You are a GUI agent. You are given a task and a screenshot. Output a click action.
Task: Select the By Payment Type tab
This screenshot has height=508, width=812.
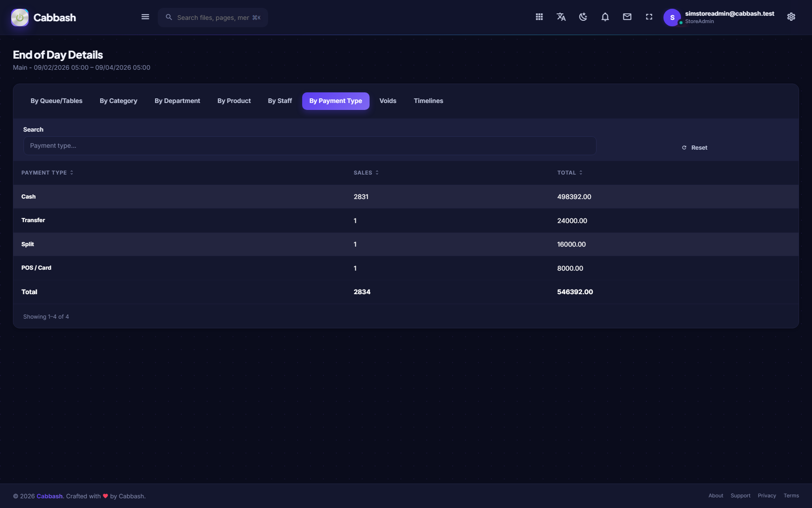[x=336, y=101]
